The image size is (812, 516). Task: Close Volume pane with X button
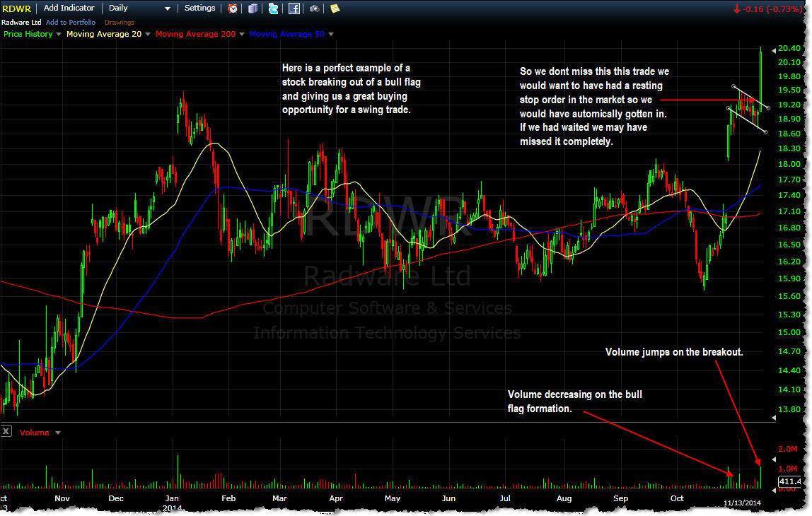point(6,431)
